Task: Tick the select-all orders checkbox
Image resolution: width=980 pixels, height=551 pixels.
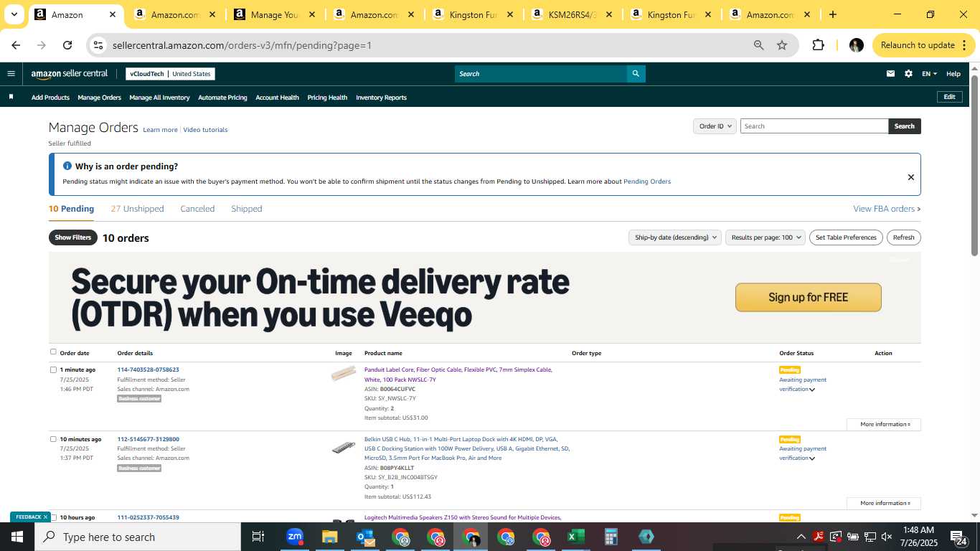Action: tap(53, 352)
